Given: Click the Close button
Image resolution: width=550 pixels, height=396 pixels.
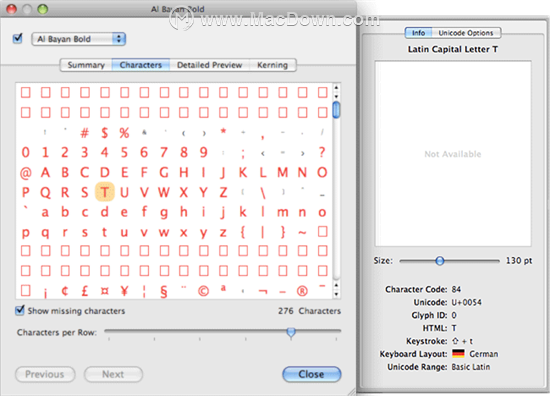Looking at the screenshot, I should (311, 374).
